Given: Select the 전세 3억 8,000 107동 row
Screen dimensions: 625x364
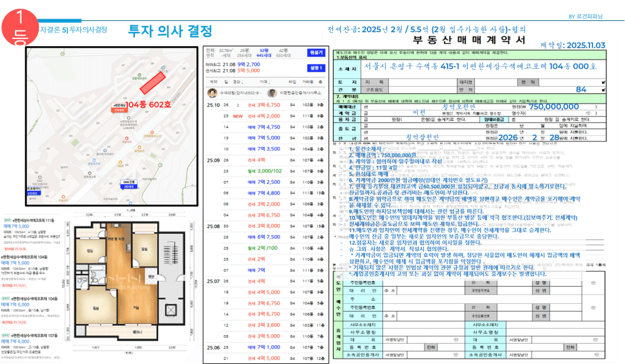Looking at the screenshot, I should tap(265, 226).
